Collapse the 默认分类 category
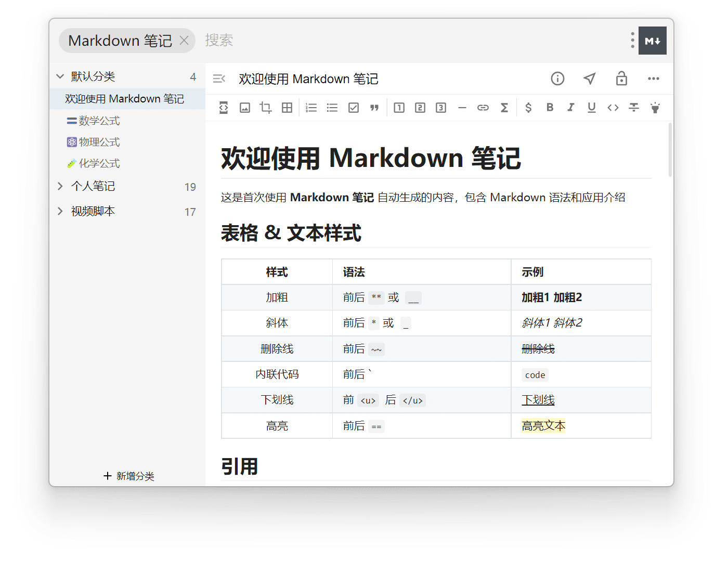This screenshot has width=728, height=572. point(60,76)
